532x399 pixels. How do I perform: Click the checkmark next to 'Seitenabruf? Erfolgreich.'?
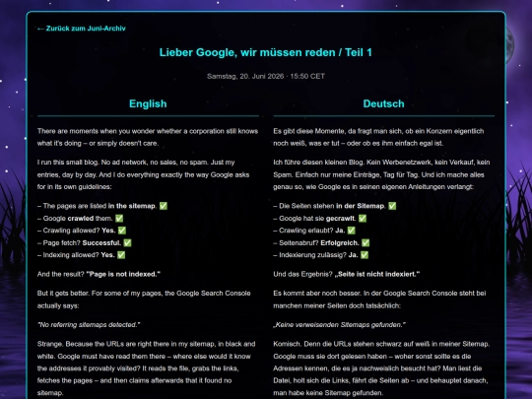pos(366,243)
